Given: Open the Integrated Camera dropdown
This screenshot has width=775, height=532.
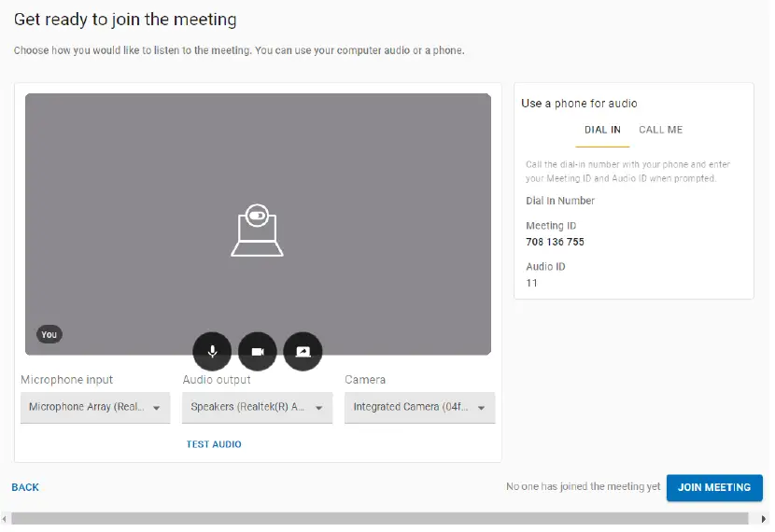Looking at the screenshot, I should click(x=419, y=408).
